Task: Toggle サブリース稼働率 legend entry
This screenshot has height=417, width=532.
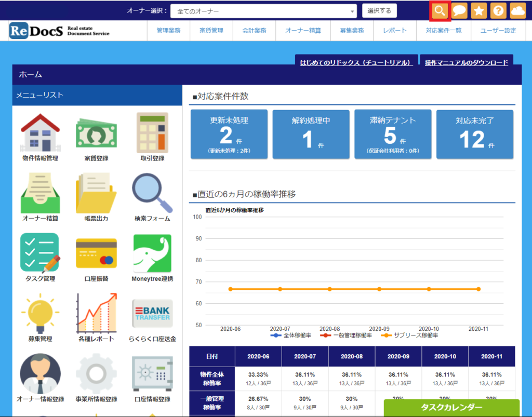Action: pos(409,335)
